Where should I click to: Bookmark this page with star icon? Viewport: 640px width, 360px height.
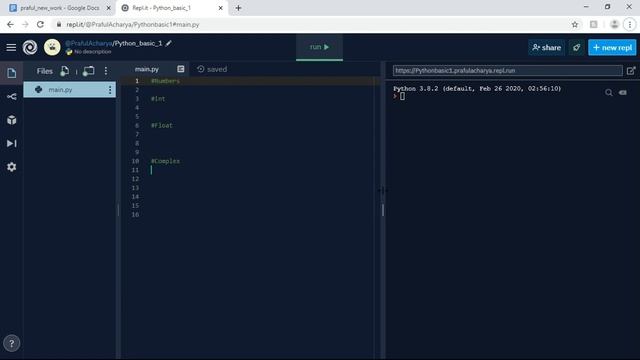coord(575,24)
